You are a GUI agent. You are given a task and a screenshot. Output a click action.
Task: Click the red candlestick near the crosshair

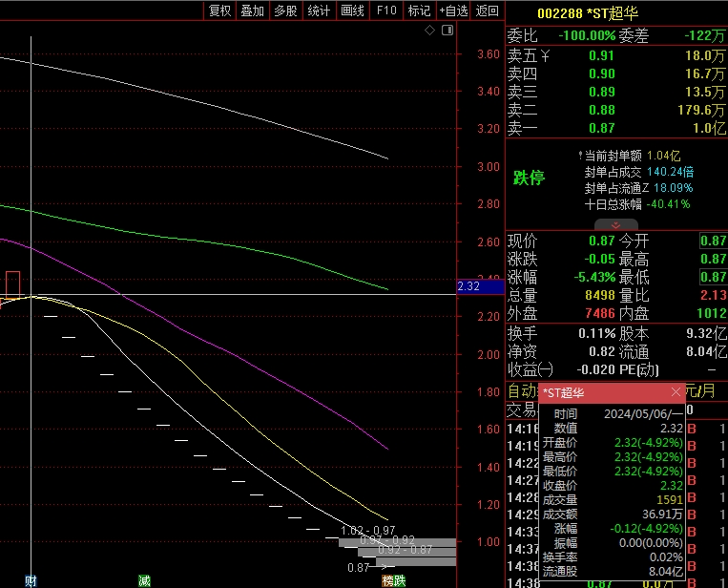click(x=13, y=284)
